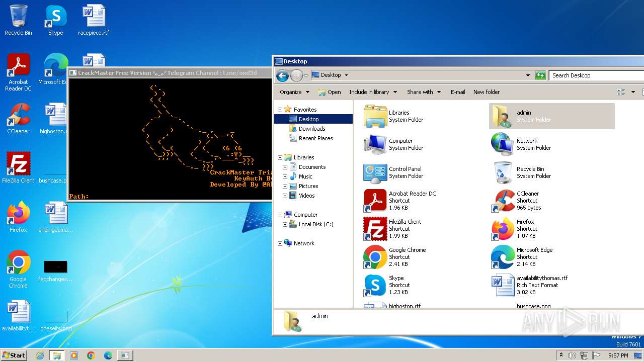Select faqchanges desktop image file
The height and width of the screenshot is (362, 644).
(55, 271)
